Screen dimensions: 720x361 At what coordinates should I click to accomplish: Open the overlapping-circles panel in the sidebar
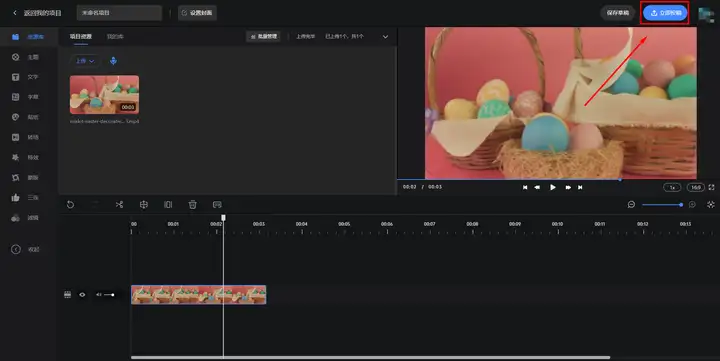click(x=16, y=218)
